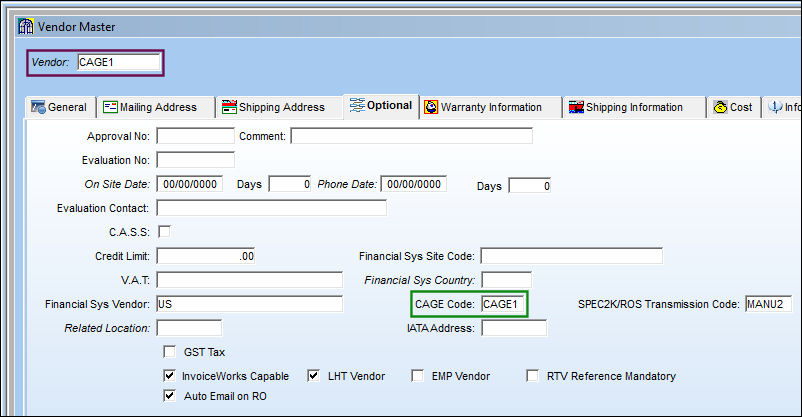The width and height of the screenshot is (802, 417).
Task: Uncheck InvoiceWorks Capable
Action: 169,376
